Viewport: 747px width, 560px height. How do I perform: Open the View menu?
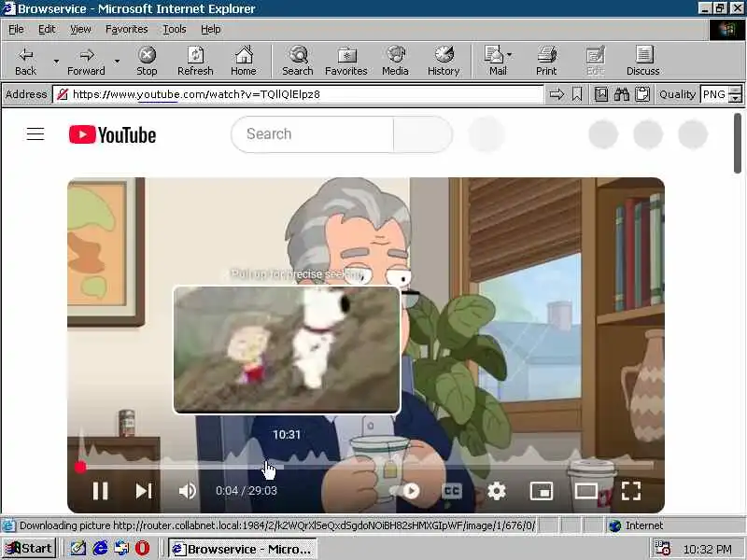pos(80,30)
